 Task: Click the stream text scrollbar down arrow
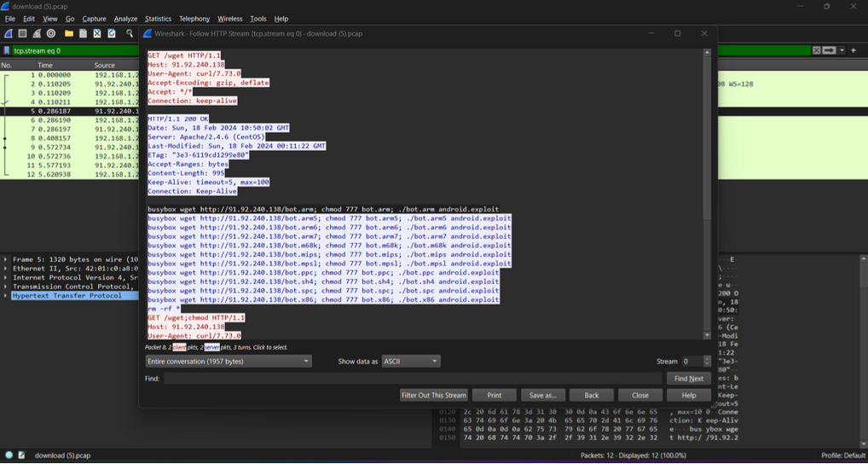(707, 335)
